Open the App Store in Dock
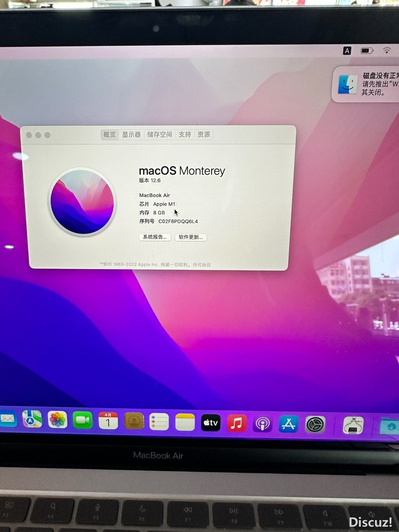Screen dimensions: 399x532 point(289,424)
